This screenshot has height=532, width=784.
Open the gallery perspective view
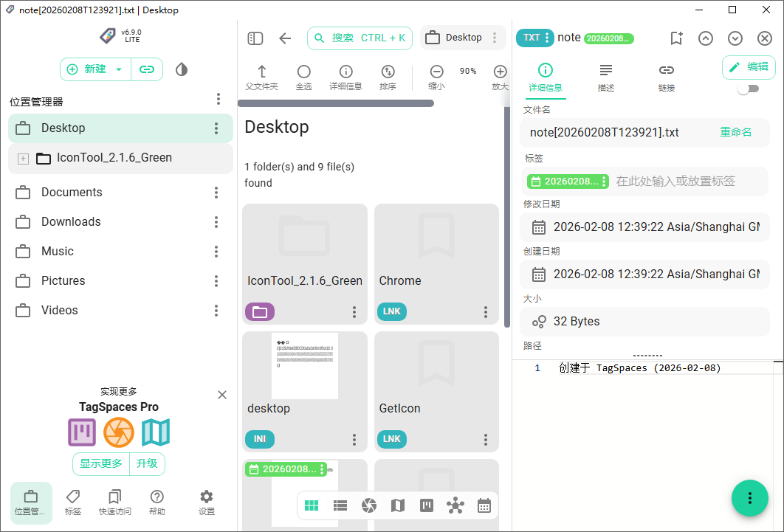tap(369, 505)
